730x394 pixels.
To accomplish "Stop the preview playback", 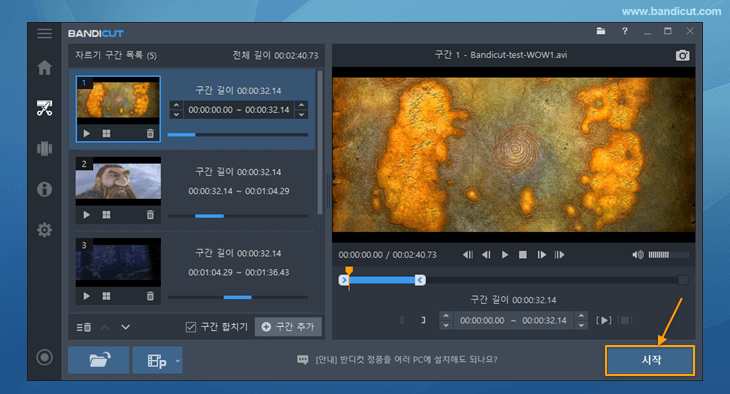I will 523,255.
